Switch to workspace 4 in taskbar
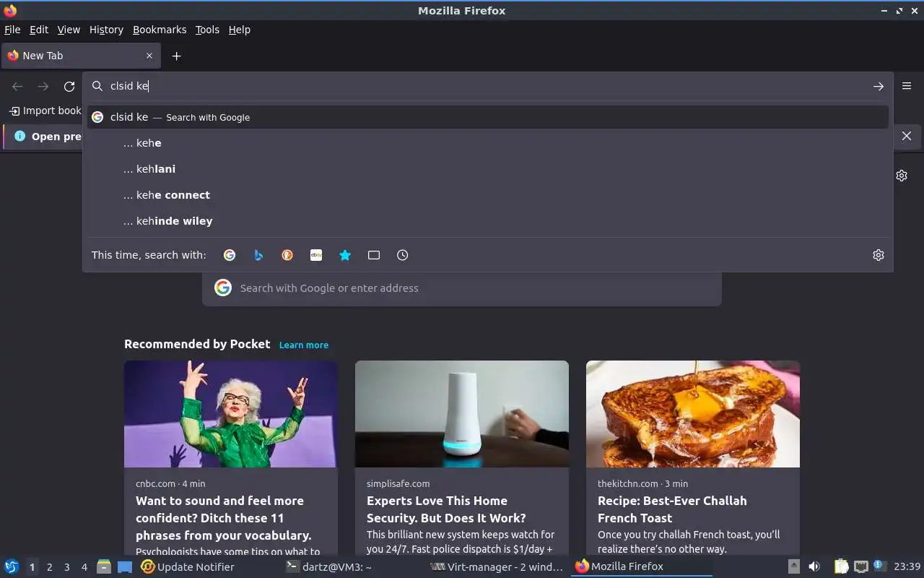 tap(84, 567)
